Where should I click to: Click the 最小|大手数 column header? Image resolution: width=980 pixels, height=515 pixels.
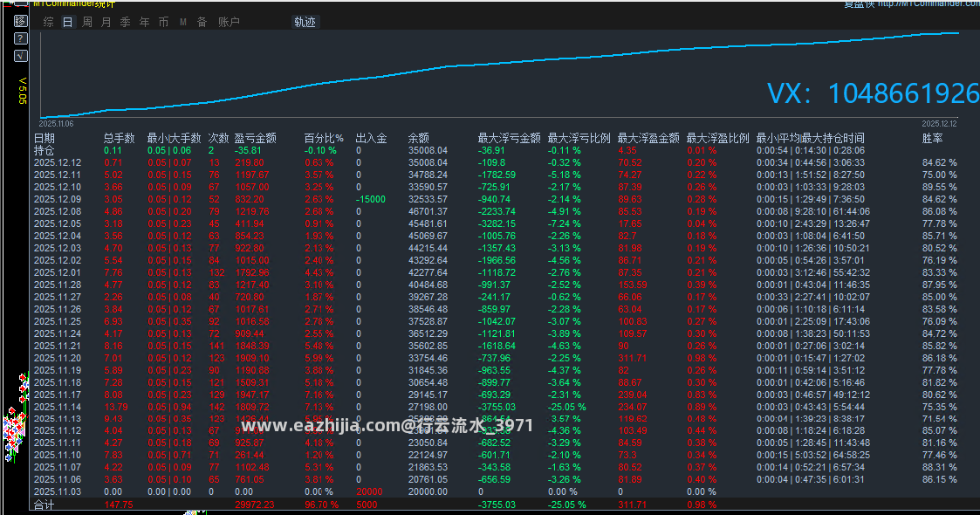point(174,138)
